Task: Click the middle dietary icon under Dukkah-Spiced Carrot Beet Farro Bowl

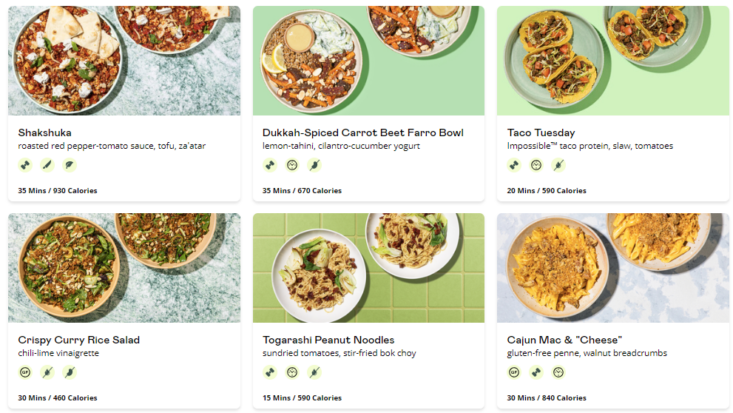Action: [292, 165]
